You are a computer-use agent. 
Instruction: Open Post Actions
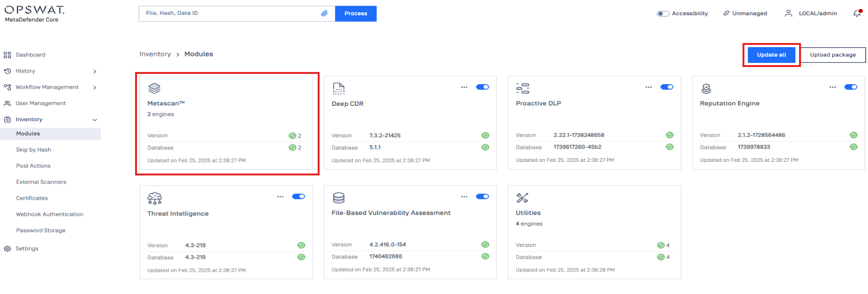[x=33, y=166]
